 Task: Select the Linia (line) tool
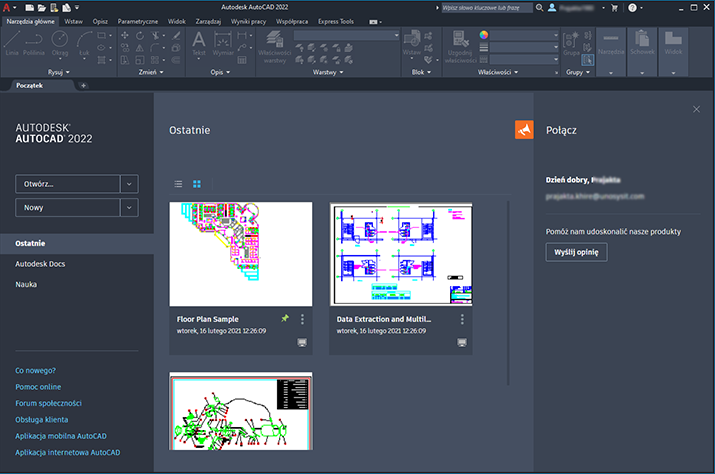click(12, 43)
